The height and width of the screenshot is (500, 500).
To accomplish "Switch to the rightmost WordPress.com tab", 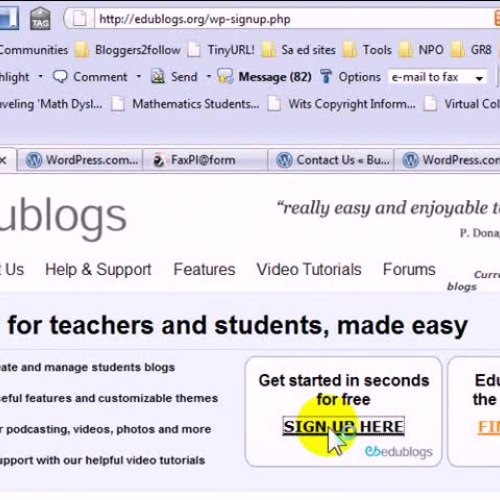I will point(447,160).
